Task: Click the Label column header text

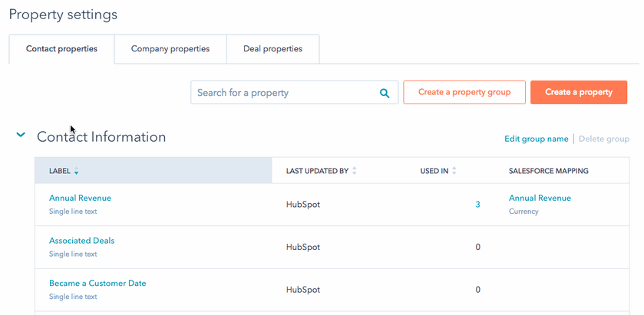Action: click(x=59, y=171)
